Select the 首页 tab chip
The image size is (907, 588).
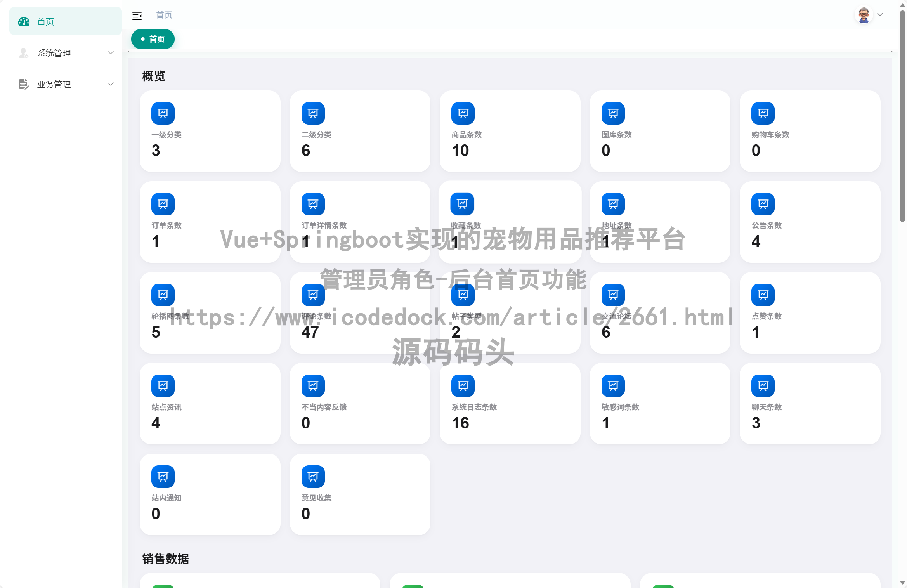click(x=153, y=39)
